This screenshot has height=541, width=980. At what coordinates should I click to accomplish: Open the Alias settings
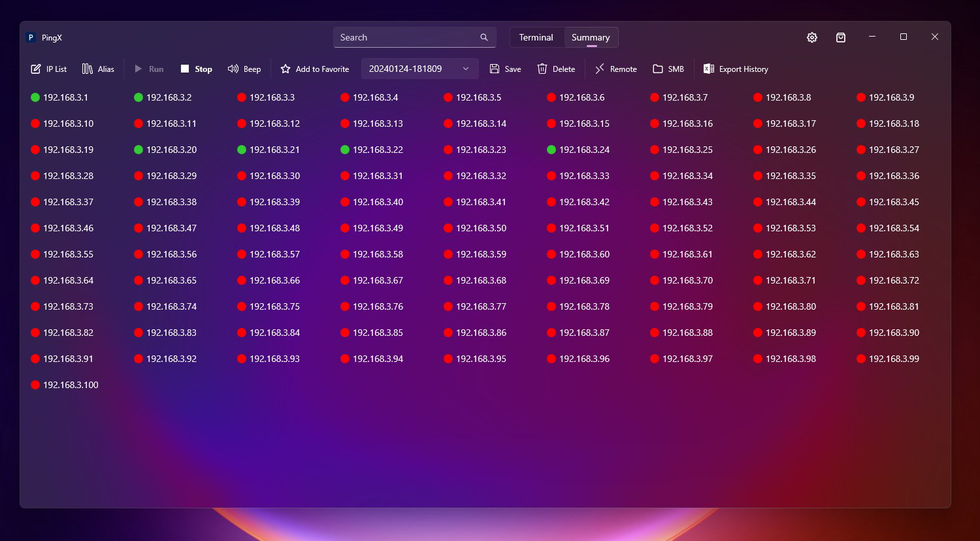[98, 69]
